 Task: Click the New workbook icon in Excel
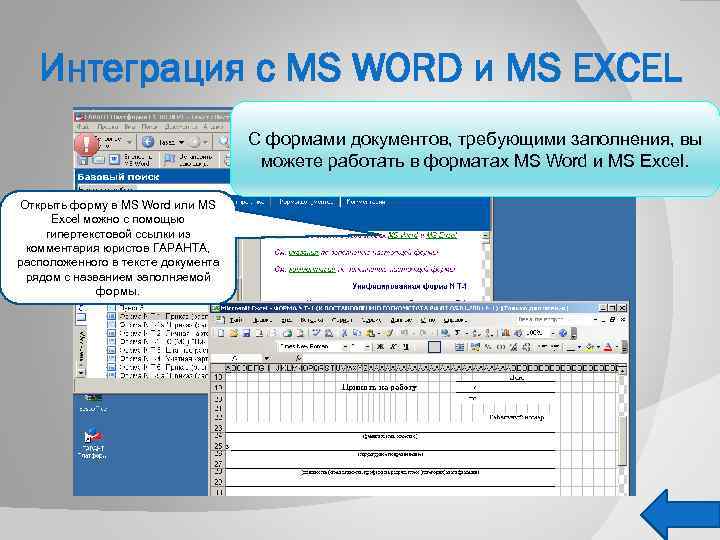point(221,333)
